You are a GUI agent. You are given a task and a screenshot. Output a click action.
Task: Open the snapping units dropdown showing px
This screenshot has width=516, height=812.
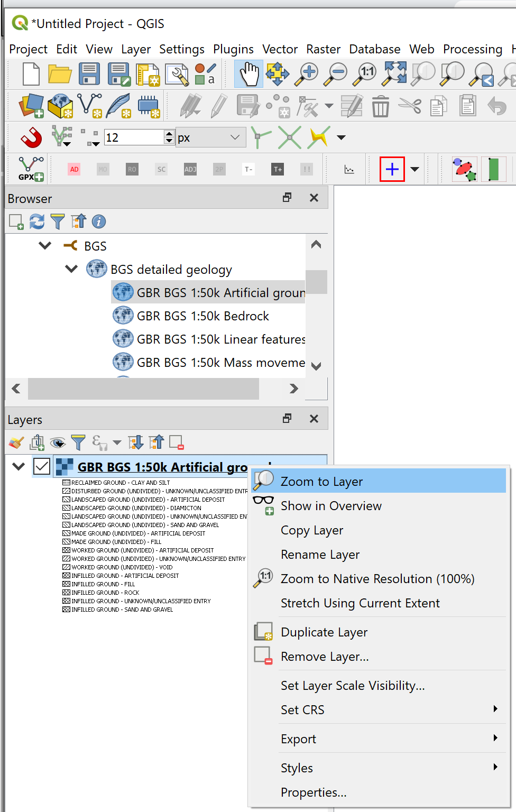pos(211,137)
